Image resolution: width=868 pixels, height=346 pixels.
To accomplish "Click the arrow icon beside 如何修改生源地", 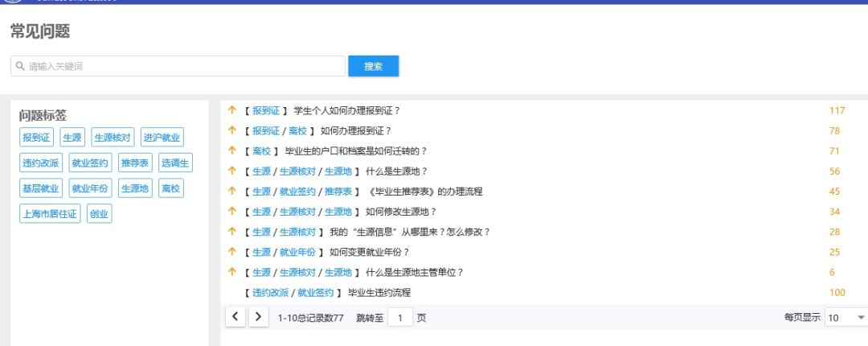I will point(232,212).
